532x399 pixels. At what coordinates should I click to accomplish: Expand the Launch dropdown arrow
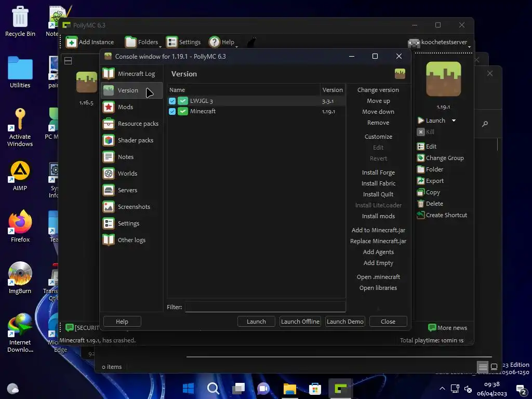(x=454, y=121)
